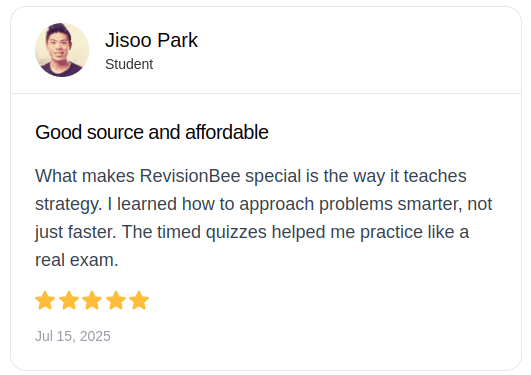Click the word strategy in the review
531x375 pixels.
[67, 205]
